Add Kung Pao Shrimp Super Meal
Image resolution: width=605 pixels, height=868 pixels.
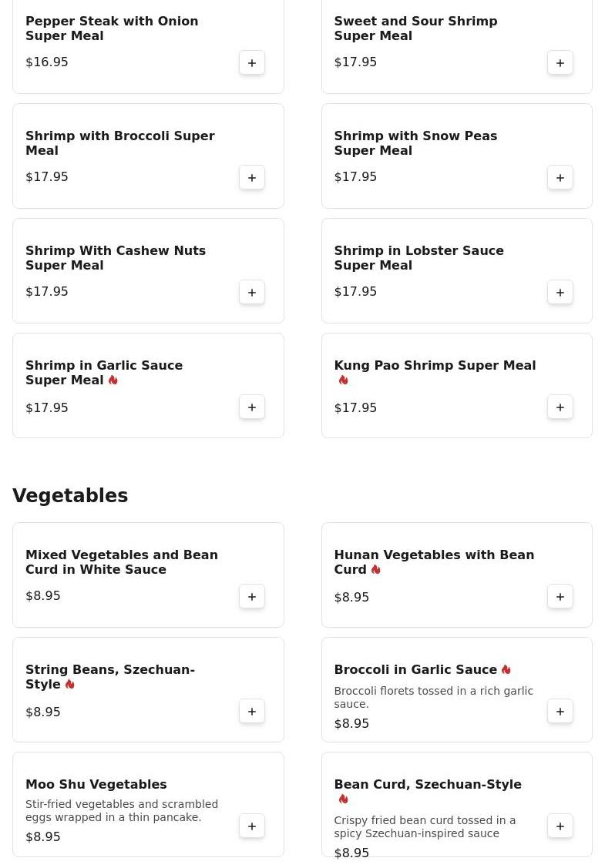(x=560, y=407)
